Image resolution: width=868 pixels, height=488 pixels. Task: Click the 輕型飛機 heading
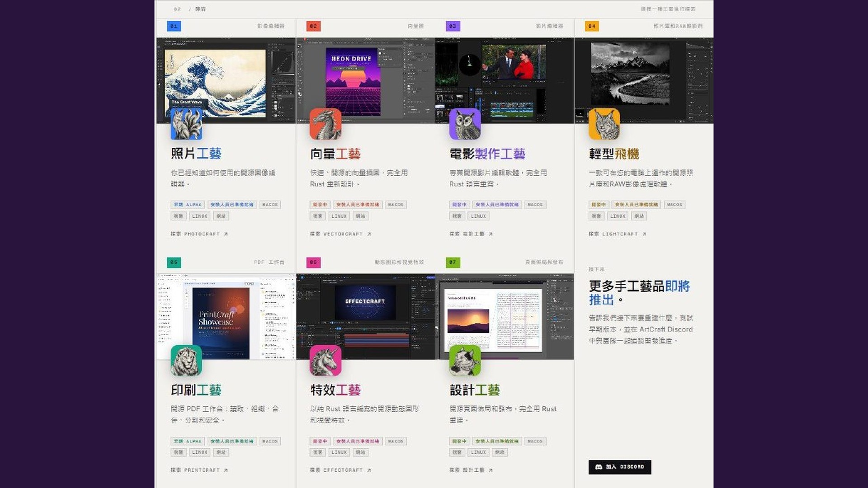(x=613, y=154)
